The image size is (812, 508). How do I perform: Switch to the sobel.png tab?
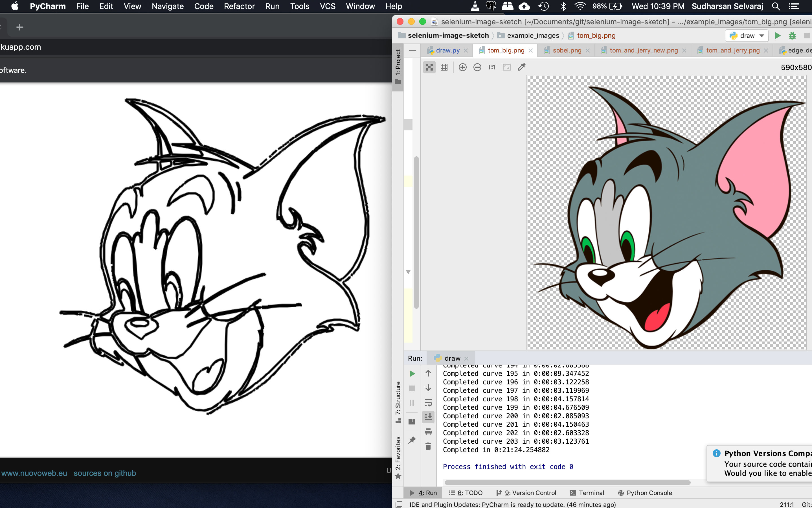point(567,51)
